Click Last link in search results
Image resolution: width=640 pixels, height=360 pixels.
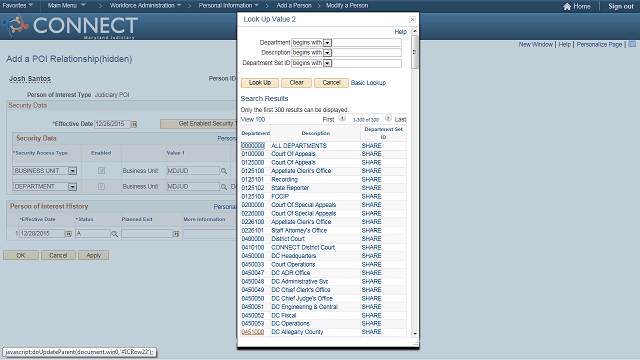click(x=400, y=120)
